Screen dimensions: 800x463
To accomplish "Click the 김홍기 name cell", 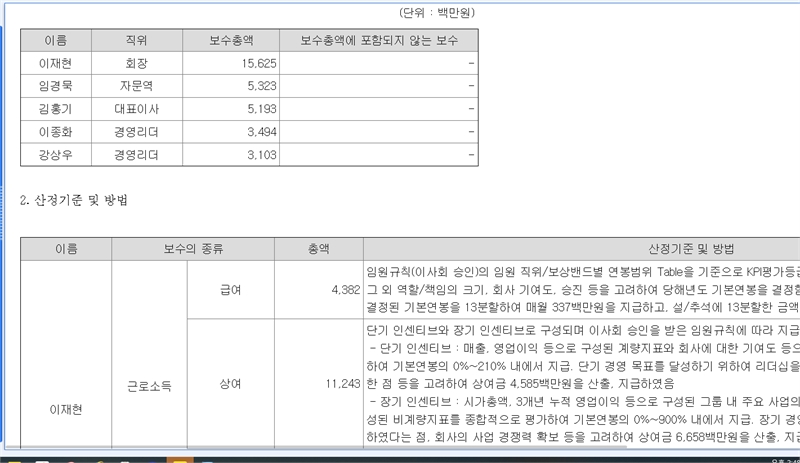I will [x=56, y=109].
